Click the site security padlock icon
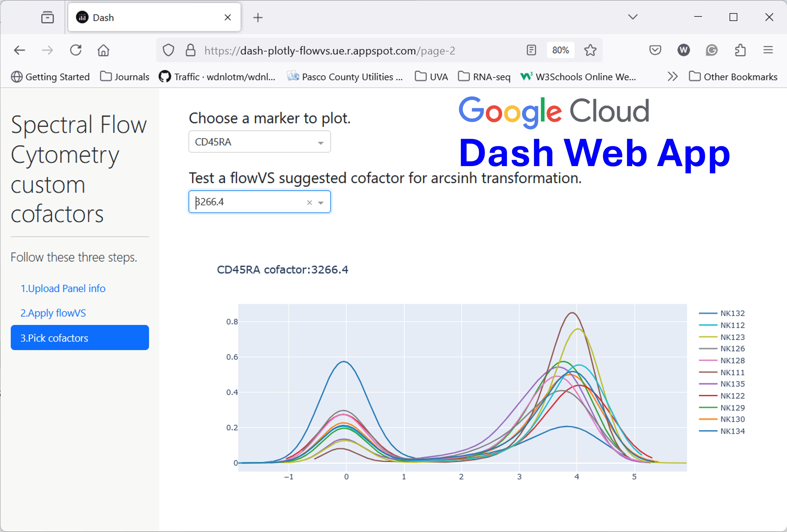The image size is (787, 532). coord(191,50)
